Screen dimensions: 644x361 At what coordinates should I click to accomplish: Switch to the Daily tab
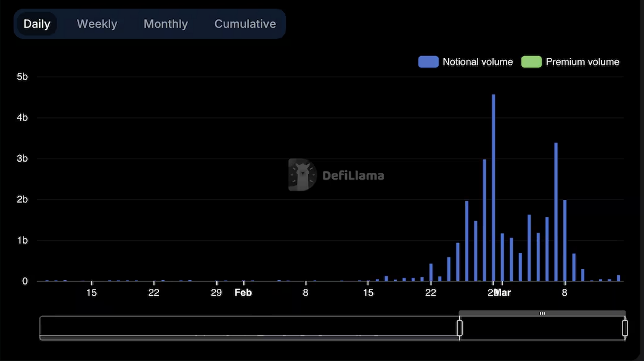pyautogui.click(x=37, y=24)
